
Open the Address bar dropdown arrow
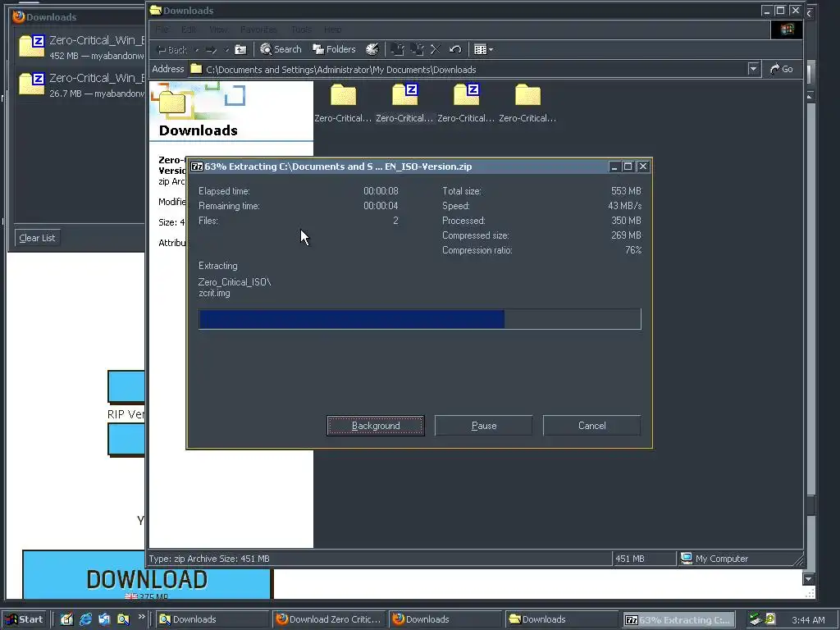click(753, 69)
